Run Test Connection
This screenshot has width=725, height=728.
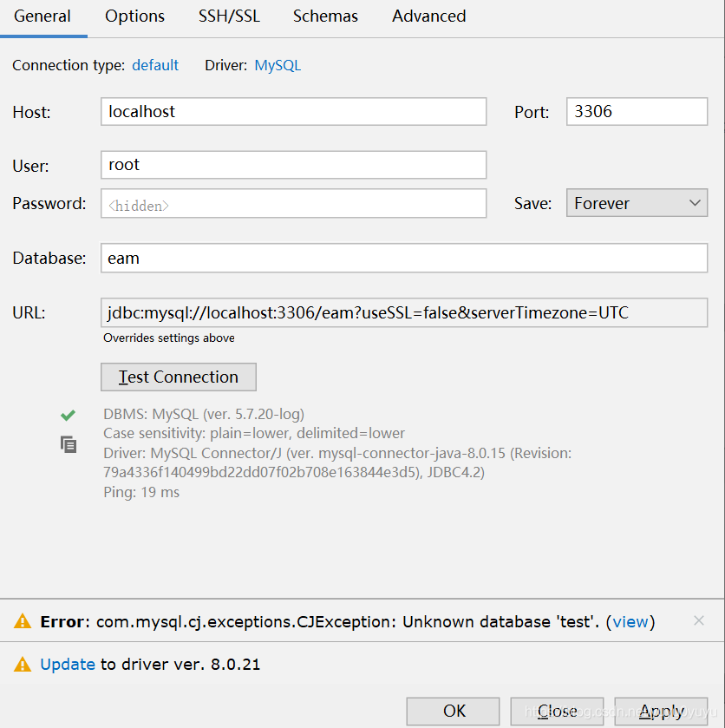(179, 377)
